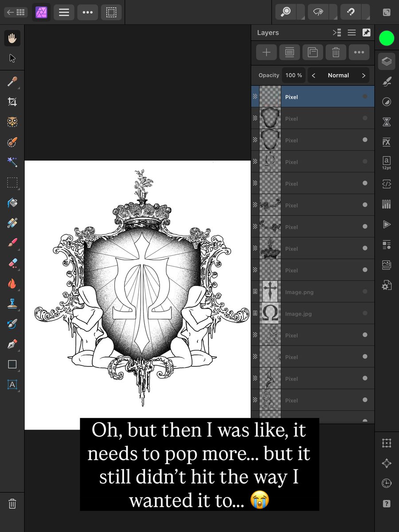This screenshot has height=532, width=399.
Task: Collapse the Layers panel with arrow-list icon
Action: (x=337, y=32)
